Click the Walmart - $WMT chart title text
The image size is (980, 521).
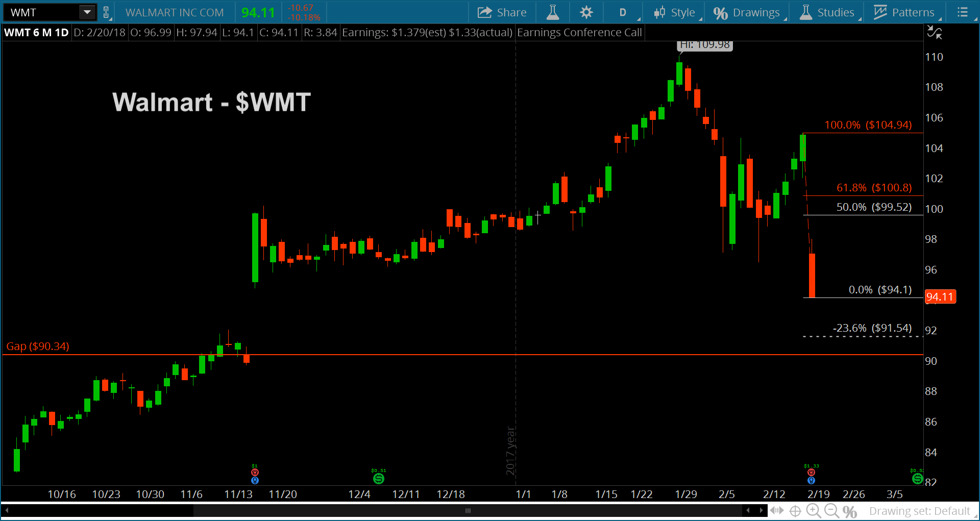tap(211, 102)
